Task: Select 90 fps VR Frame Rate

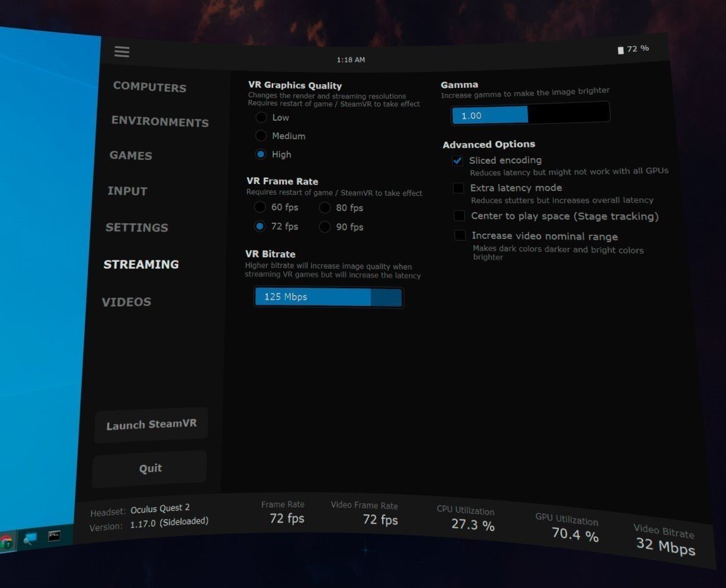Action: pyautogui.click(x=325, y=227)
